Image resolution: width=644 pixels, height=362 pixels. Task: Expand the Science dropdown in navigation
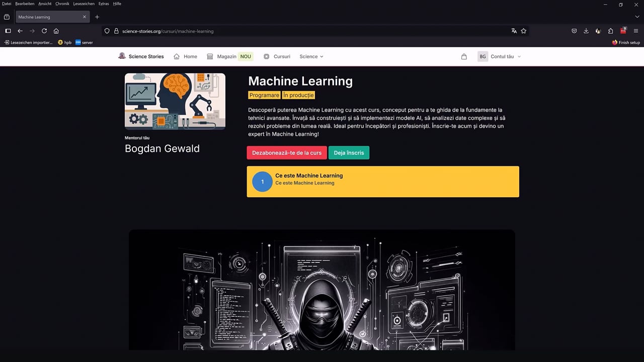click(311, 56)
